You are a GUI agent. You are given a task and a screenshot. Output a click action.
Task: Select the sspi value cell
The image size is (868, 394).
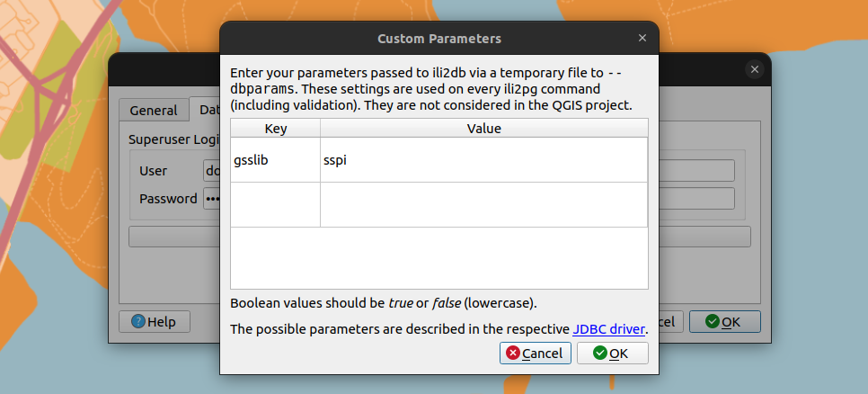[x=483, y=160]
